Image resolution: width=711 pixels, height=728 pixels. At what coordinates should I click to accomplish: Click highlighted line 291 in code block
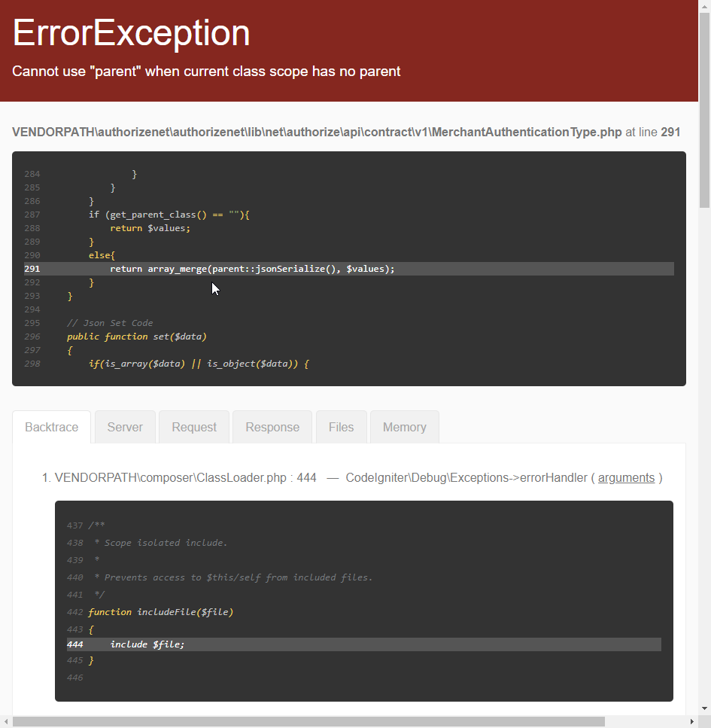[x=349, y=269]
